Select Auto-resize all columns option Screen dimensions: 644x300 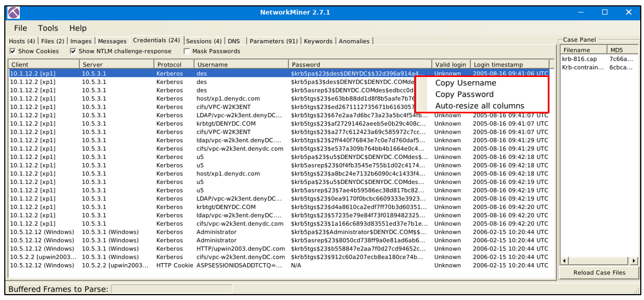[x=479, y=106]
